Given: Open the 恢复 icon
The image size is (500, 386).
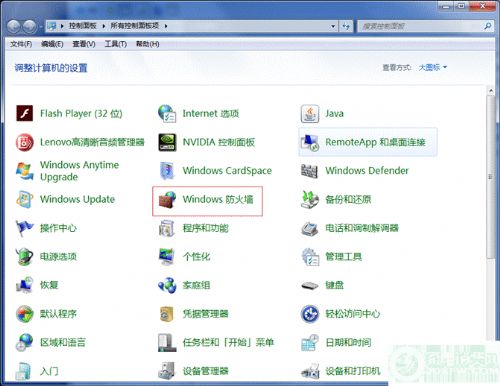Looking at the screenshot, I should (x=25, y=285).
